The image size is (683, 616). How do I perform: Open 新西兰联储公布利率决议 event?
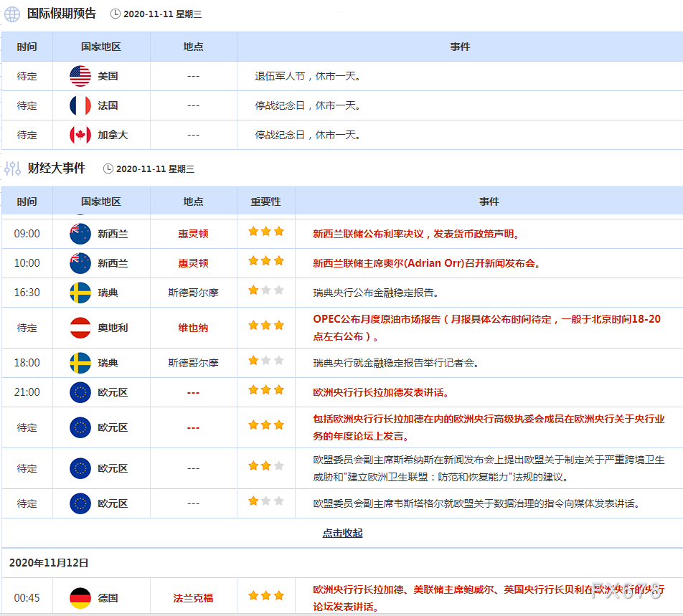click(x=416, y=234)
